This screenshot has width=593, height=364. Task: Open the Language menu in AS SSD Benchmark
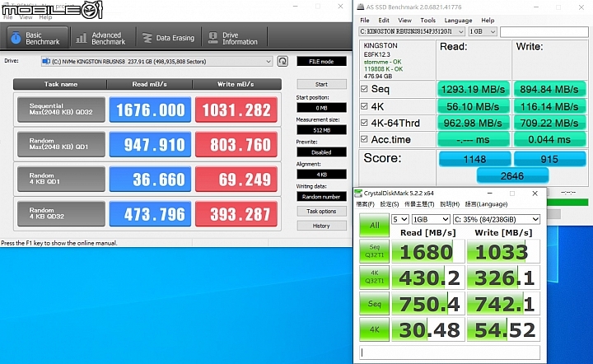pyautogui.click(x=458, y=20)
